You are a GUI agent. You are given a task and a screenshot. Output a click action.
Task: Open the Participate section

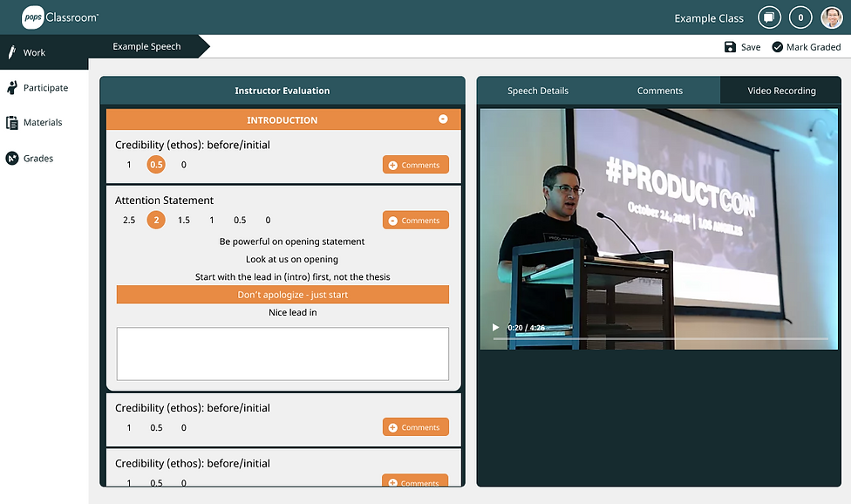(x=44, y=87)
